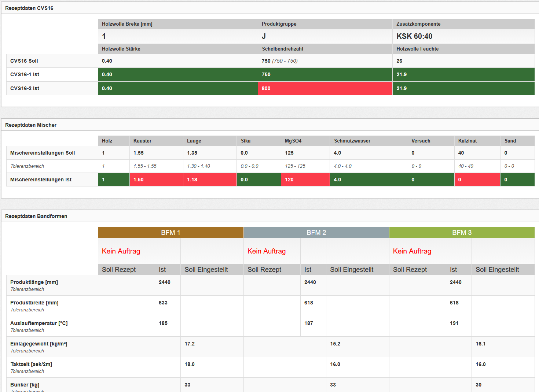
Task: Click the Rezeptdaten CVS16 panel title
Action: tap(29, 8)
